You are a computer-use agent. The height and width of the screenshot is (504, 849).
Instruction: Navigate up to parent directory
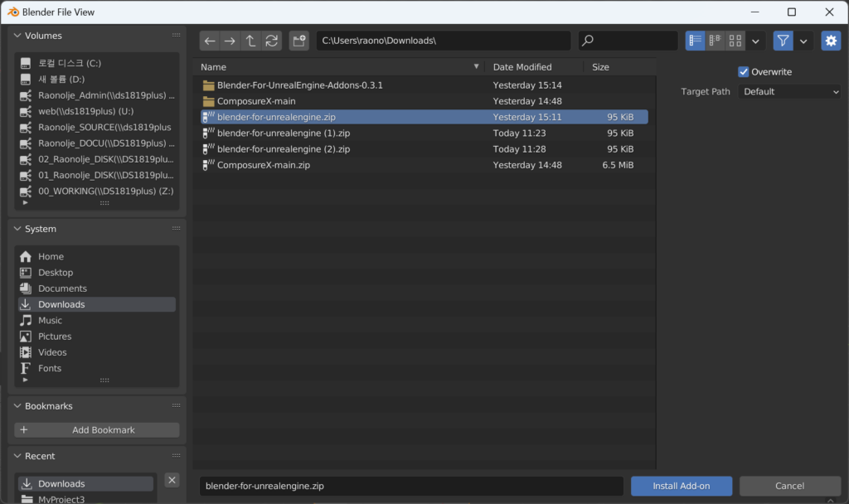(x=250, y=41)
